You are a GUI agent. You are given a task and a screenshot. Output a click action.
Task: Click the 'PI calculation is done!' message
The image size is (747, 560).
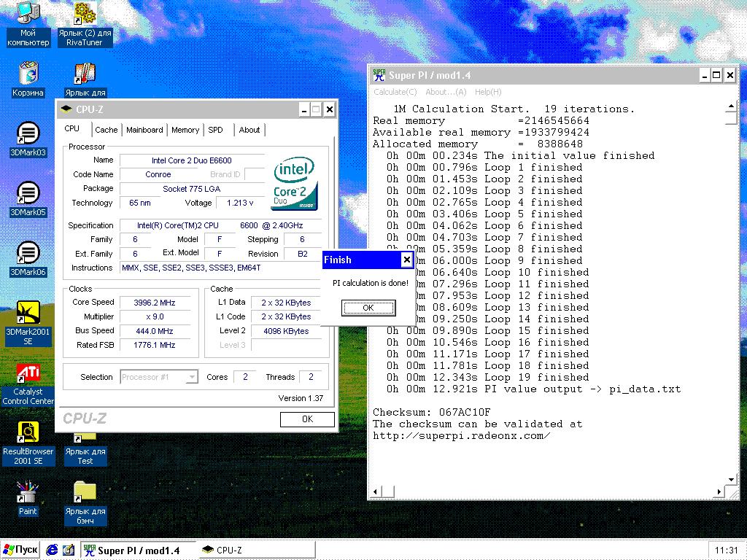coord(371,283)
